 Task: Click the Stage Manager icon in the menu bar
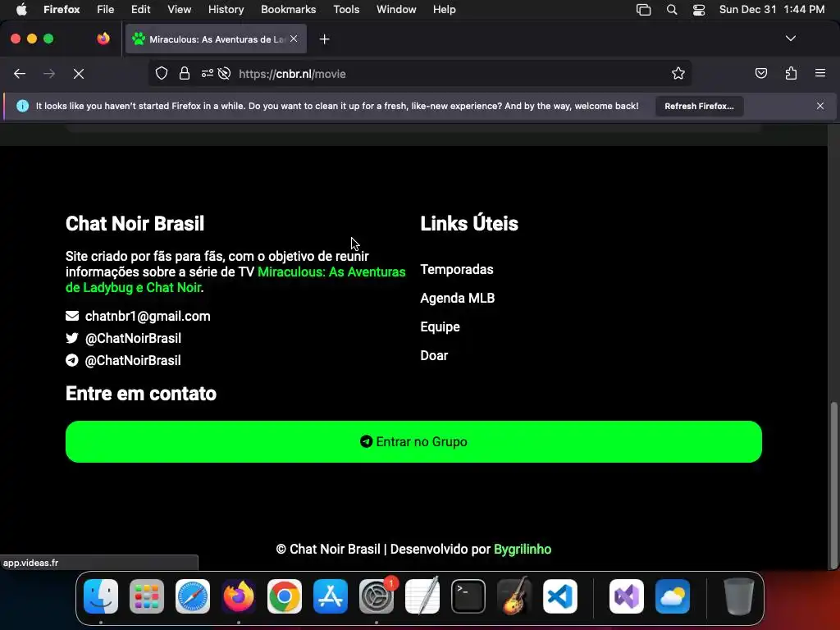tap(643, 9)
